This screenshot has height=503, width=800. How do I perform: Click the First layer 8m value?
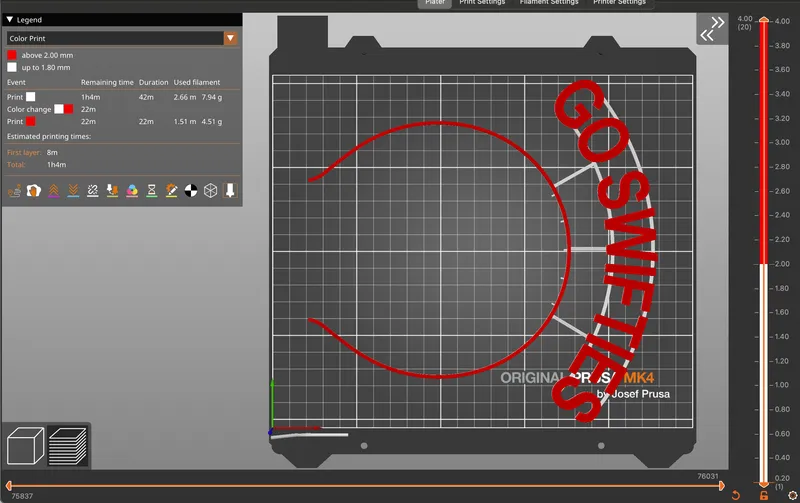click(52, 152)
